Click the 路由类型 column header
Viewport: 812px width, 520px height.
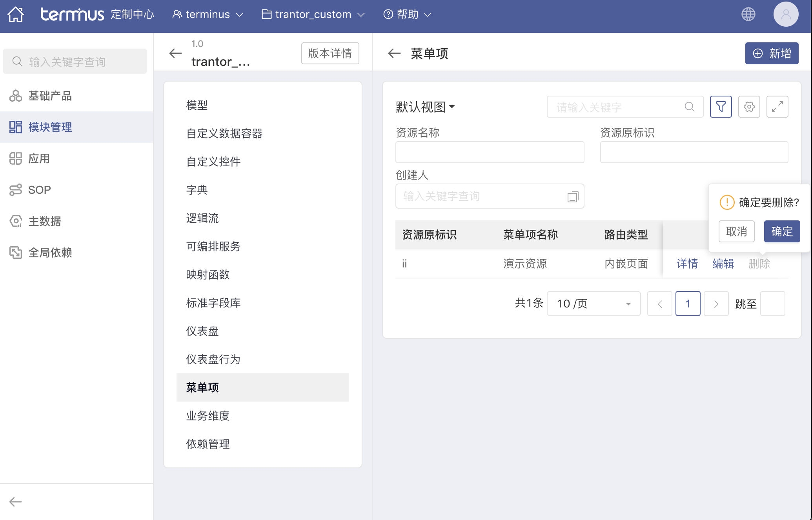[626, 235]
